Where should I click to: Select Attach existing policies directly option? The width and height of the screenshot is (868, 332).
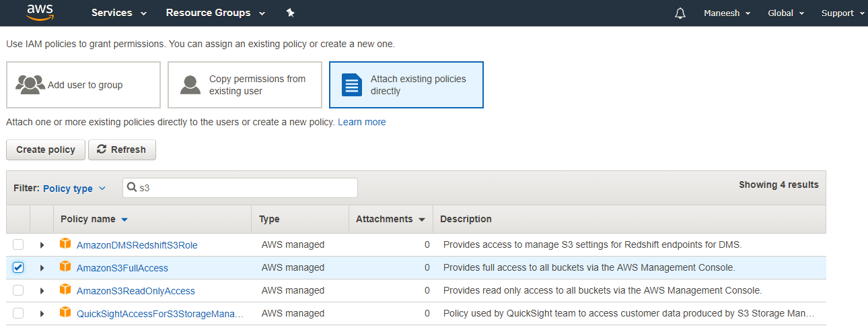[406, 85]
